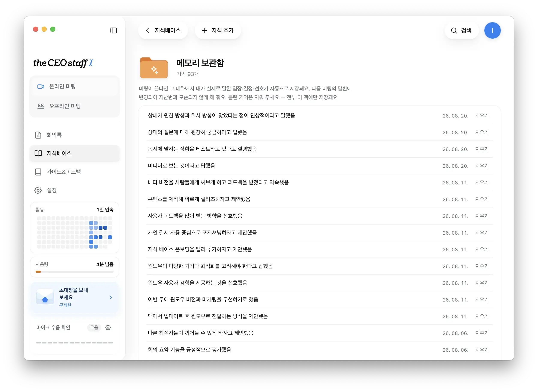Open 가이드&피드백 in sidebar
Screen dimensions: 538x392
(75, 172)
